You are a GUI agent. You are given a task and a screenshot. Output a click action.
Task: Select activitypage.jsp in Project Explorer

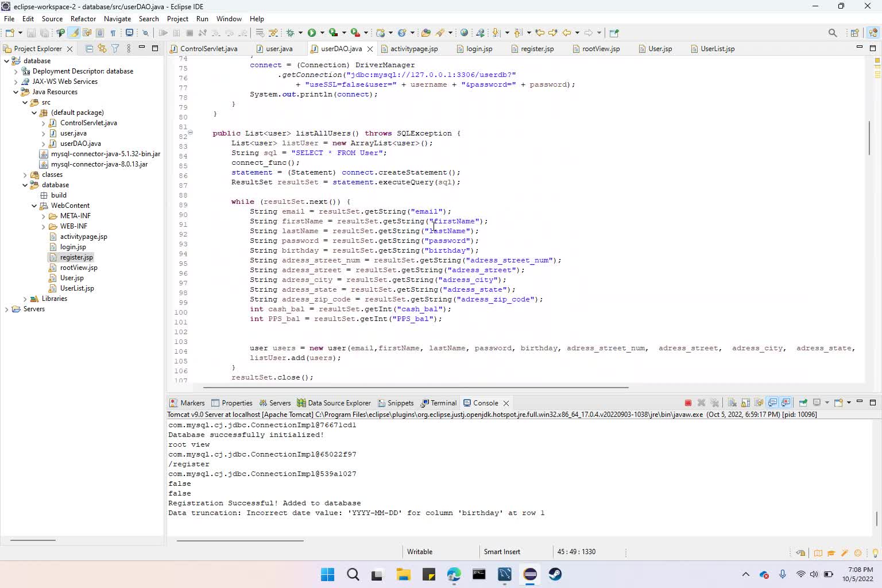83,237
